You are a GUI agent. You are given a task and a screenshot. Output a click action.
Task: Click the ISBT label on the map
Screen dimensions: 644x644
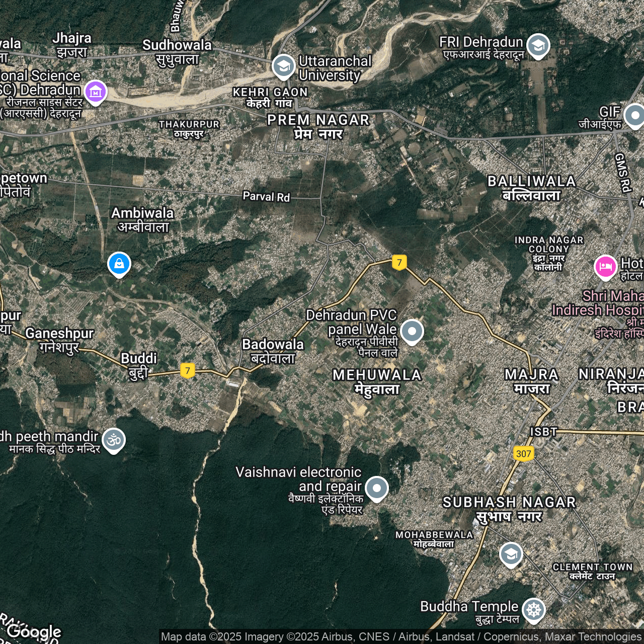tap(543, 432)
